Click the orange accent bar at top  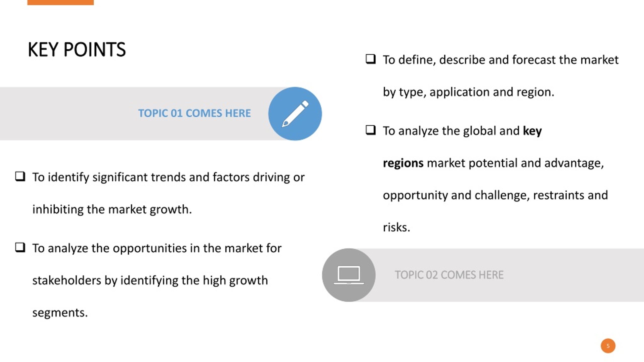point(60,3)
